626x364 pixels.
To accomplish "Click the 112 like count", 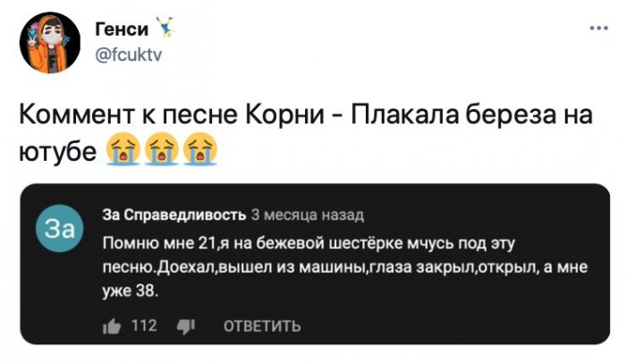I will 144,326.
